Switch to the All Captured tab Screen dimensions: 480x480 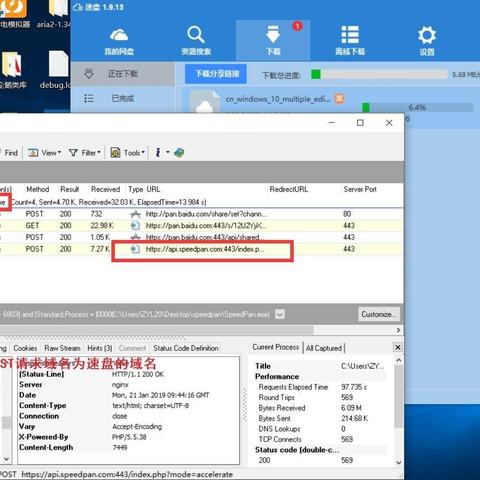324,348
